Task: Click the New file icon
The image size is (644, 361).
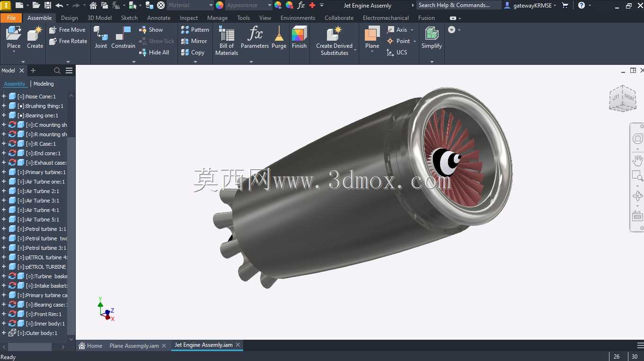Action: coord(19,5)
